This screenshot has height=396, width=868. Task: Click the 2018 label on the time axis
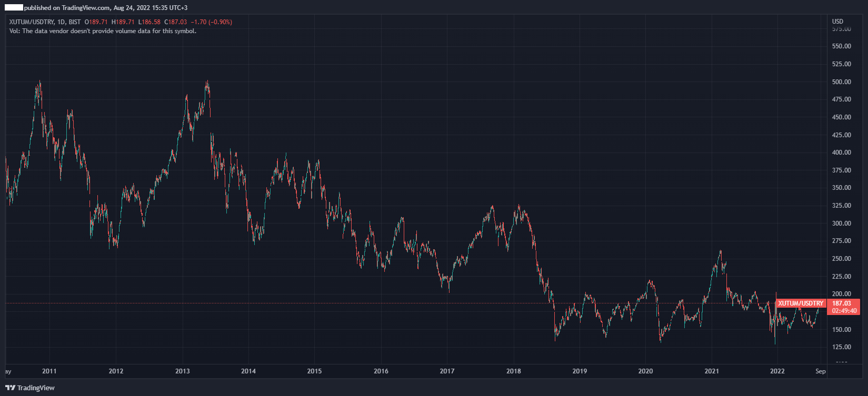tap(513, 371)
